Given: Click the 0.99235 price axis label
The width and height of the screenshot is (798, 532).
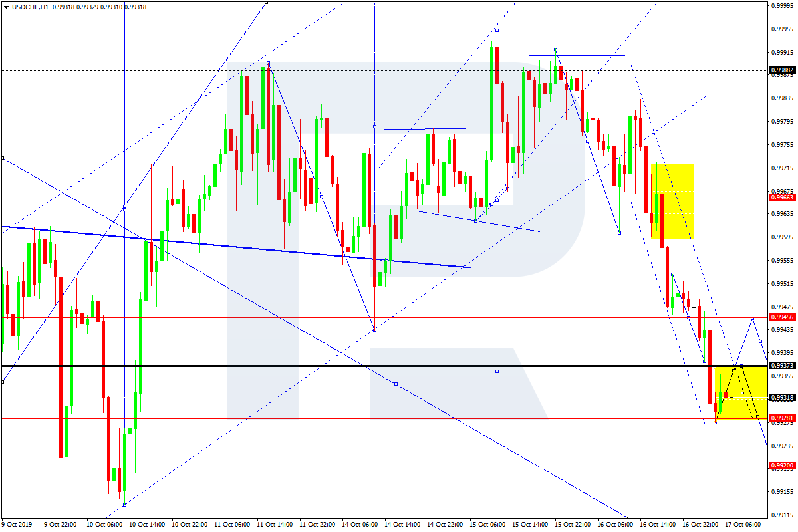Looking at the screenshot, I should [x=782, y=446].
